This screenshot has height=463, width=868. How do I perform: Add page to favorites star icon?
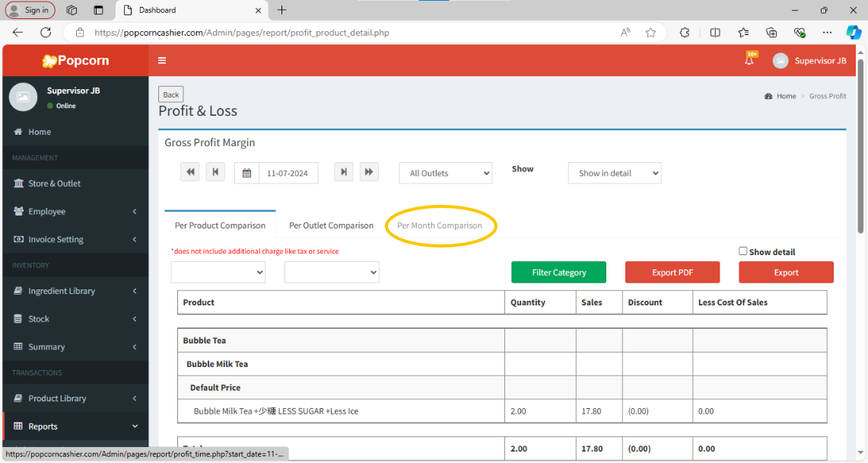tap(650, 33)
